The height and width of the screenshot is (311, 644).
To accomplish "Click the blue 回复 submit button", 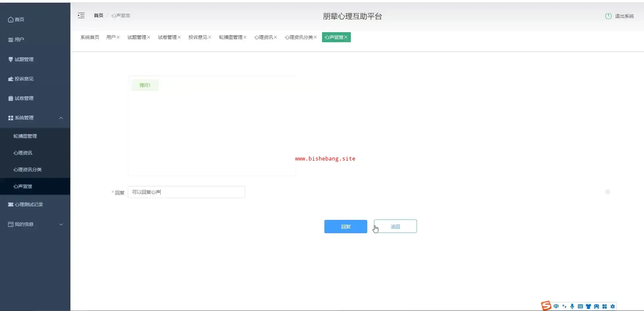I will 345,227.
